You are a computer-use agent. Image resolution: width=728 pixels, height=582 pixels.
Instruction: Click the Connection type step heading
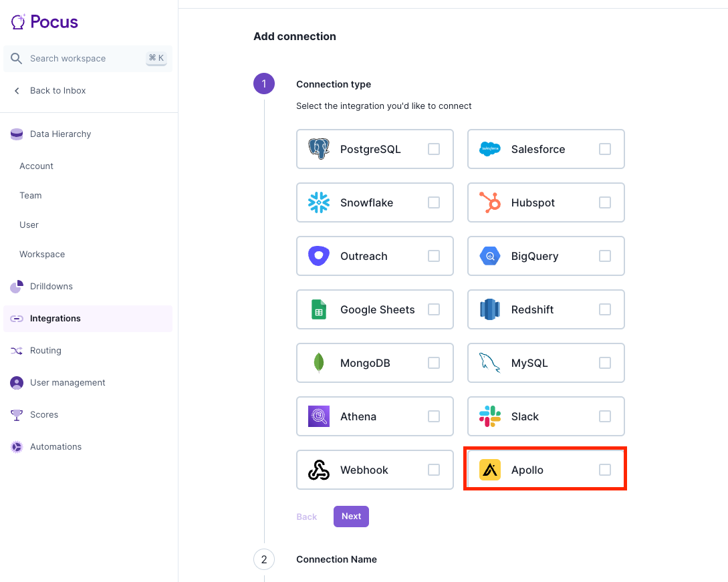pyautogui.click(x=334, y=84)
